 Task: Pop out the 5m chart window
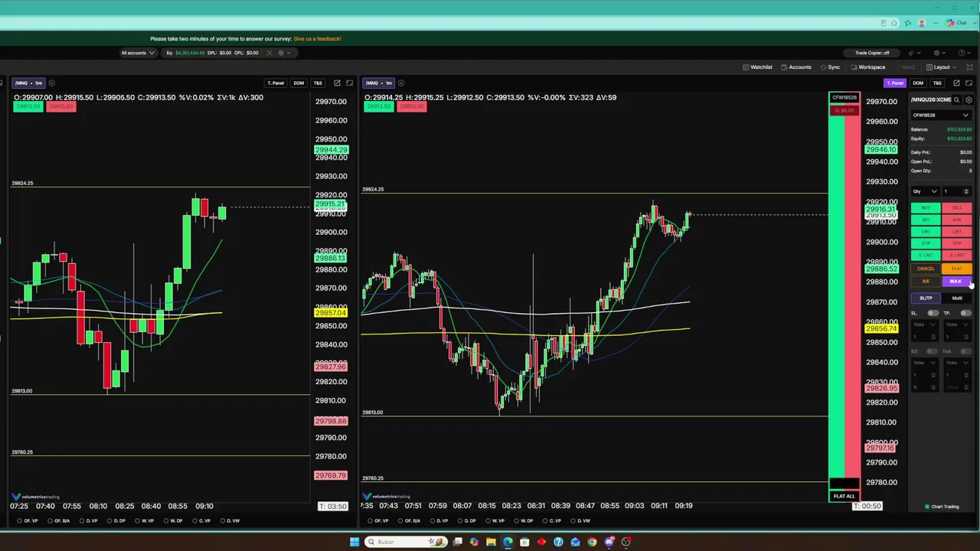[337, 83]
